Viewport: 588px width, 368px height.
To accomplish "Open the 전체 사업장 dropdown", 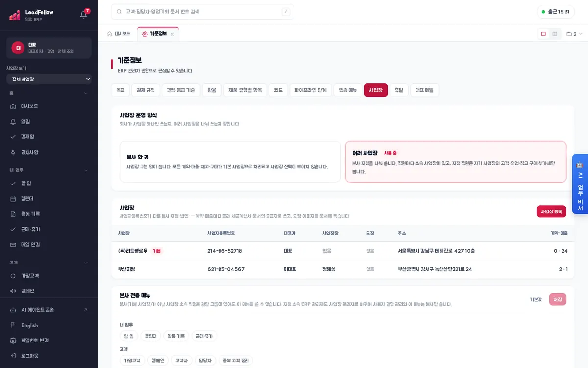I will pos(49,79).
